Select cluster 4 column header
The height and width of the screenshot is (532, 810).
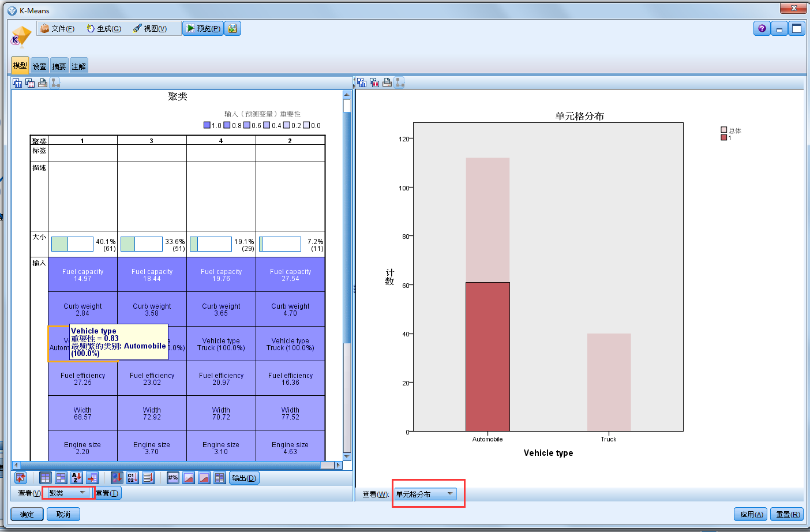(x=221, y=141)
